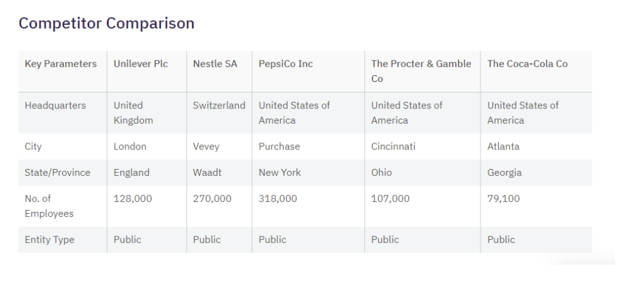The image size is (644, 285).
Task: Click the City row label
Action: (33, 146)
